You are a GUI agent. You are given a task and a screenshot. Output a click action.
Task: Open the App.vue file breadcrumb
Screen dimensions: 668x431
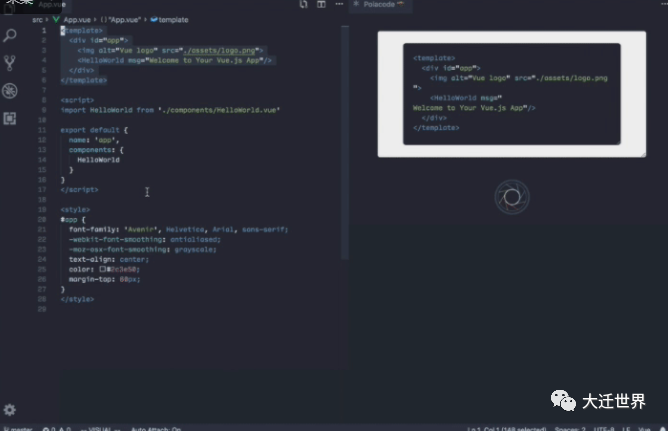[72, 20]
